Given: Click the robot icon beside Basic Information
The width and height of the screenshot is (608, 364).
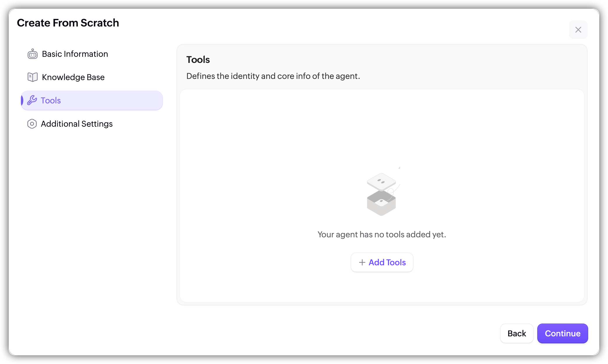Looking at the screenshot, I should (x=32, y=54).
